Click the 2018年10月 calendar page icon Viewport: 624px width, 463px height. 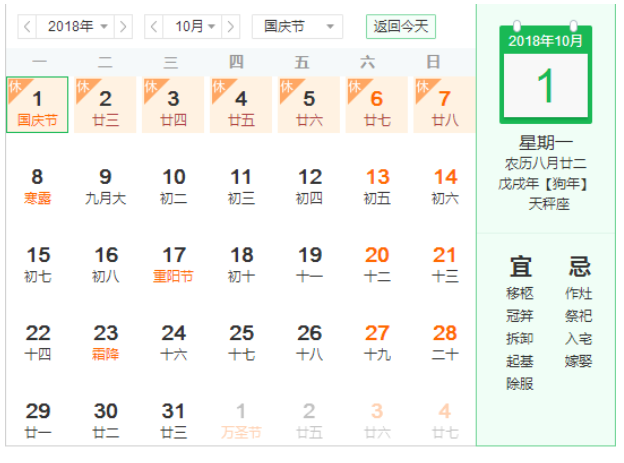(x=546, y=73)
